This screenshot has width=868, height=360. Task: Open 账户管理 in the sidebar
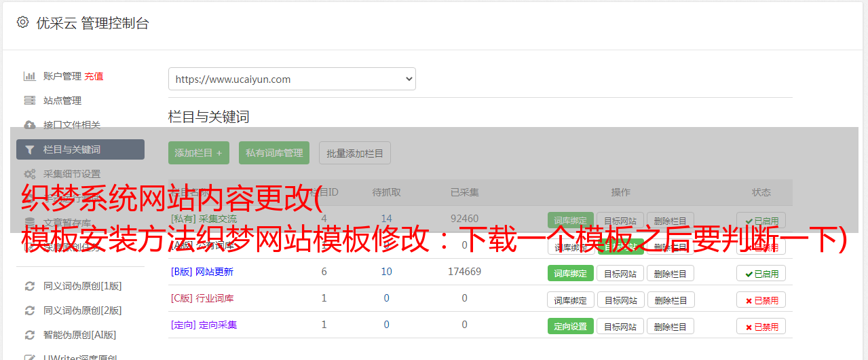(62, 76)
